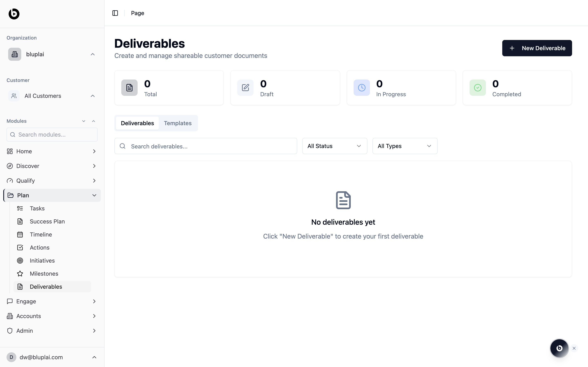
Task: Click the In Progress clock icon
Action: tap(362, 88)
